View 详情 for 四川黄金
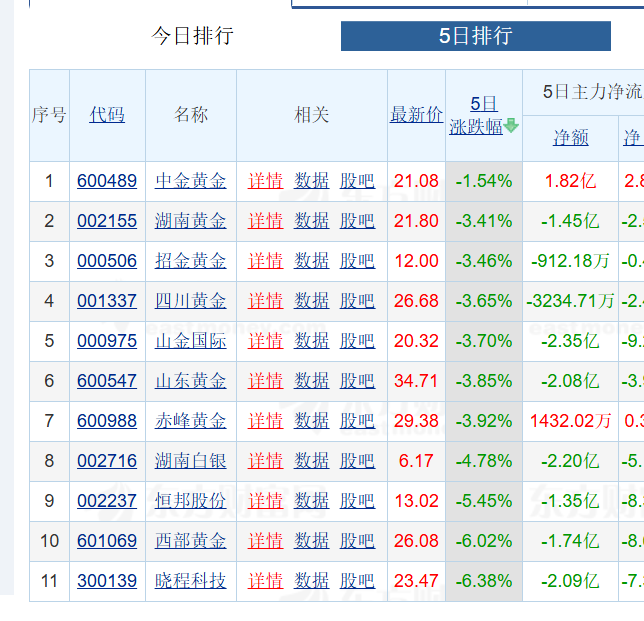Image resolution: width=644 pixels, height=621 pixels. click(x=265, y=301)
